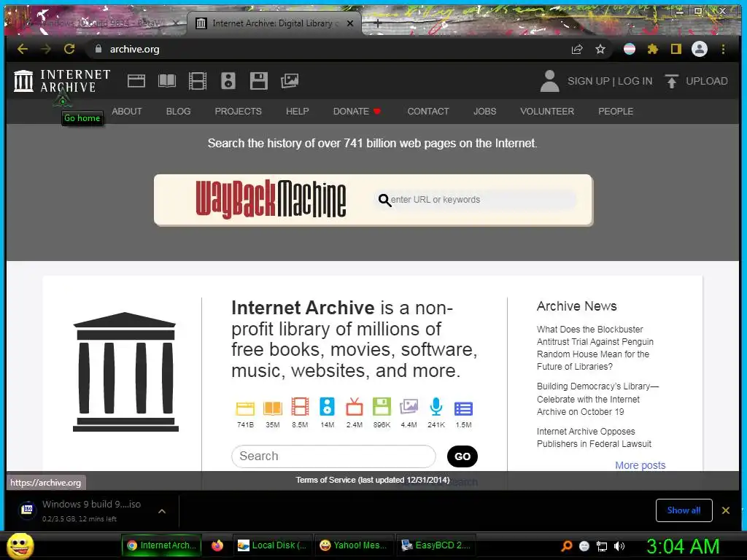
Task: Close the downloads bar
Action: point(726,510)
